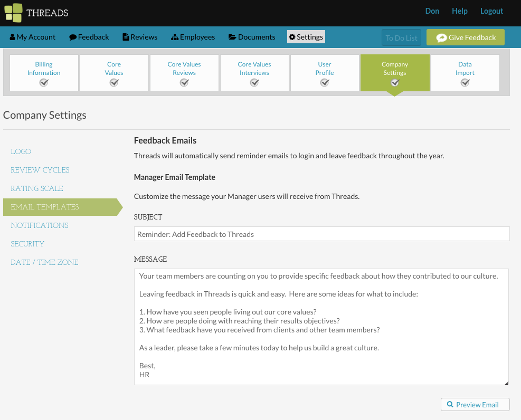Switch to Review Cycles settings
Viewport: 521px width, 420px height.
click(x=40, y=170)
